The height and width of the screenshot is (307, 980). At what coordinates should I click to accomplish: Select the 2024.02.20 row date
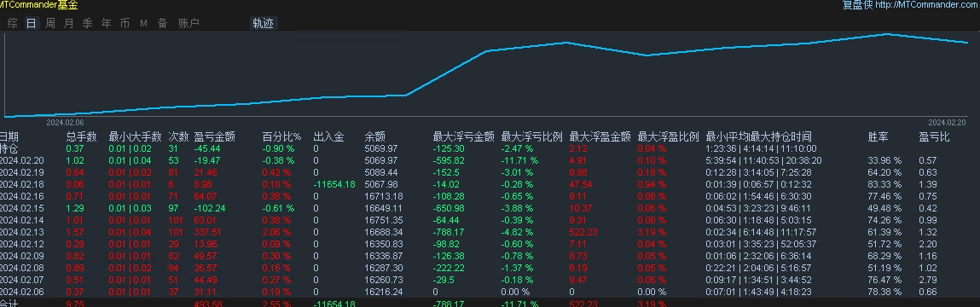click(x=22, y=160)
